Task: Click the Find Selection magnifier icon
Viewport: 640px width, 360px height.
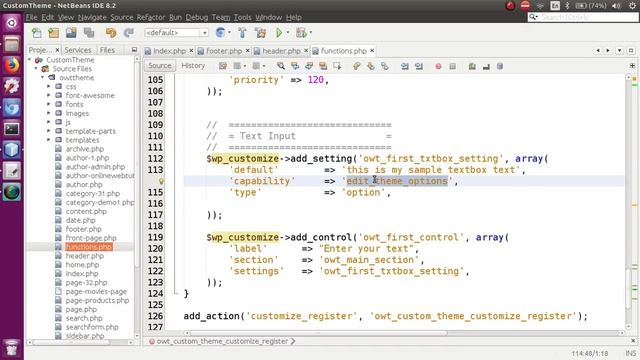Action: pyautogui.click(x=281, y=66)
